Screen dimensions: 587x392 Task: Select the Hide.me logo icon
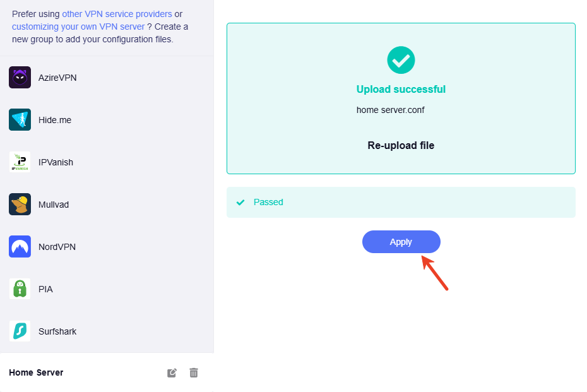20,120
